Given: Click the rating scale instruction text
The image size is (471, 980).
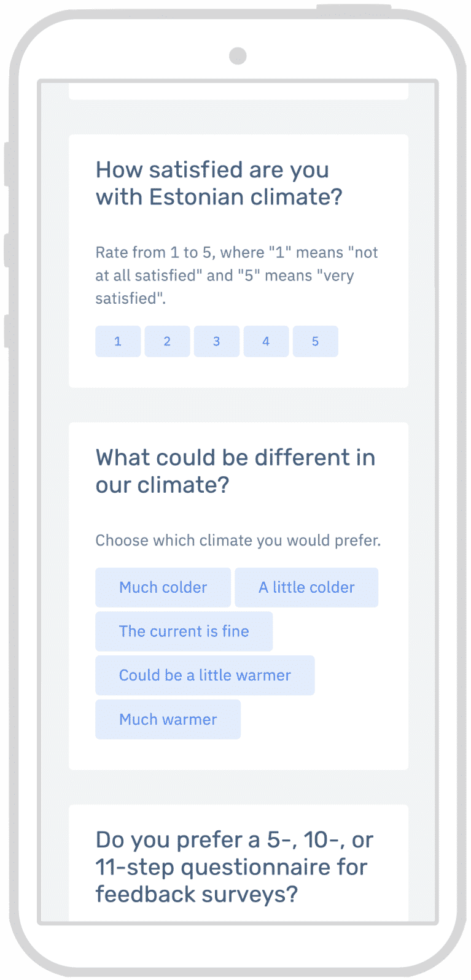Looking at the screenshot, I should [x=236, y=275].
